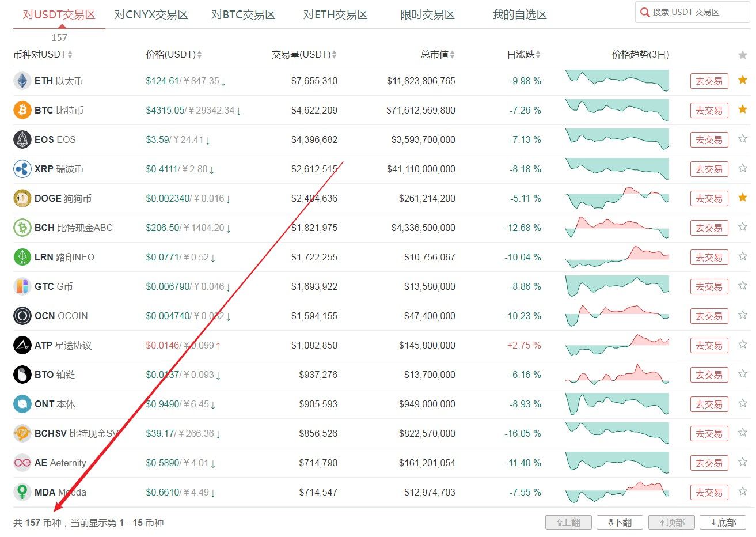The width and height of the screenshot is (756, 537).
Task: Click 去交易 button for ETH
Action: [709, 81]
